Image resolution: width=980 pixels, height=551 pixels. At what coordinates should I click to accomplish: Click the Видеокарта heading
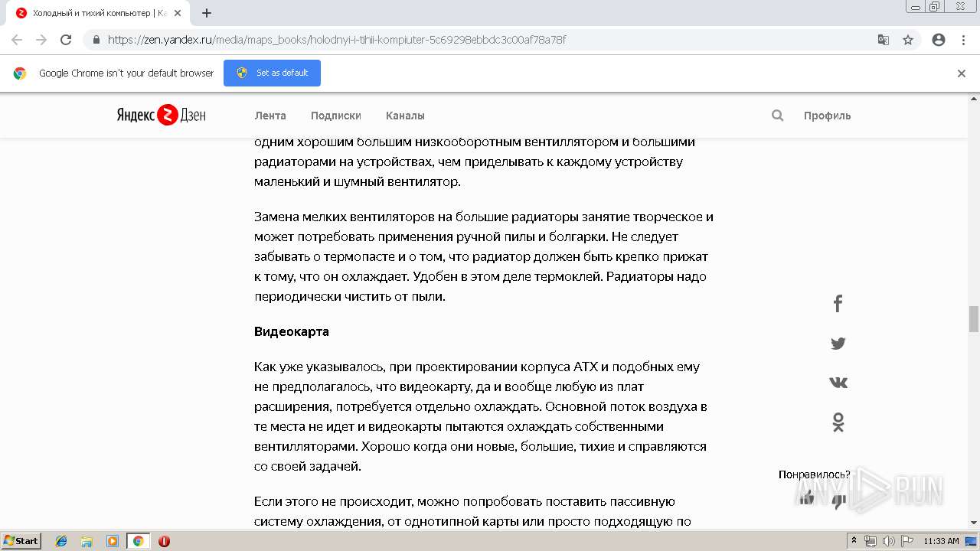point(292,332)
